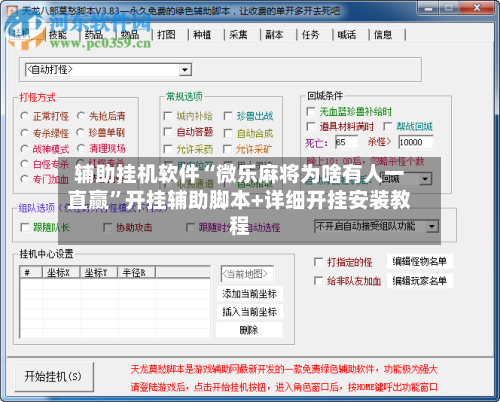
Task: Switch to the 打图 tab
Action: click(166, 35)
